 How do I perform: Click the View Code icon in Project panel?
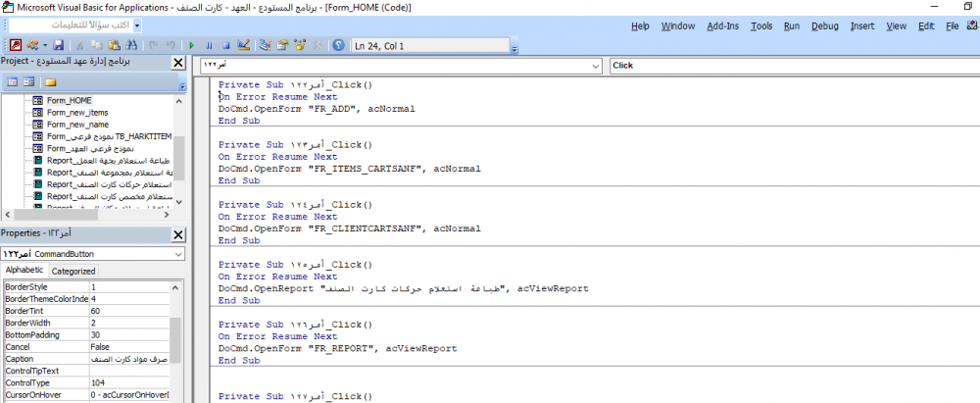click(12, 82)
